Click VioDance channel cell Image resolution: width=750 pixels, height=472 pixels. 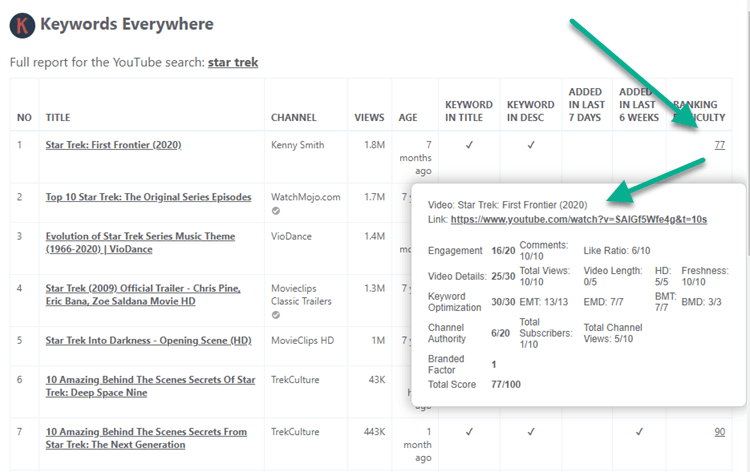[x=291, y=236]
